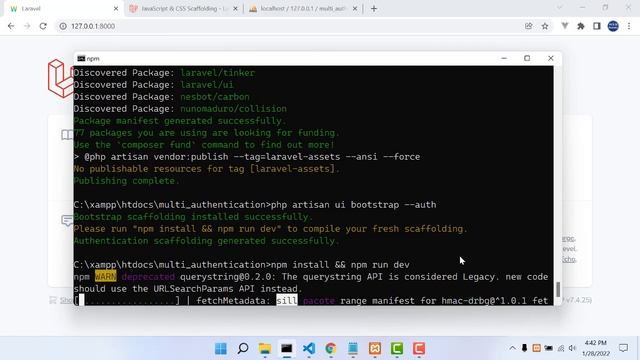This screenshot has width=640, height=360.
Task: Toggle the Chrome side panel
Action: click(x=597, y=26)
